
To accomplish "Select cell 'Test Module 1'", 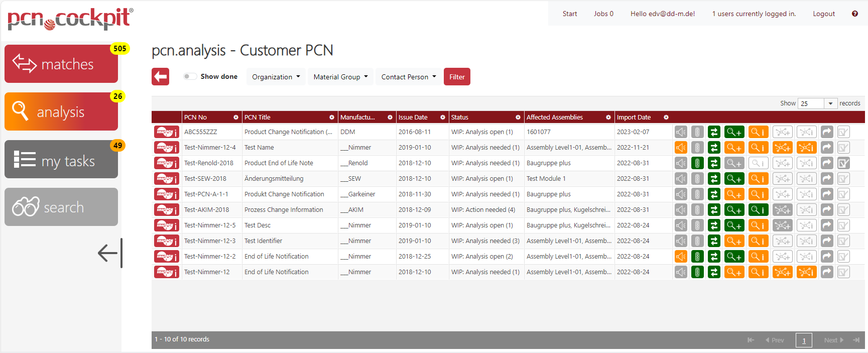I will pos(546,179).
